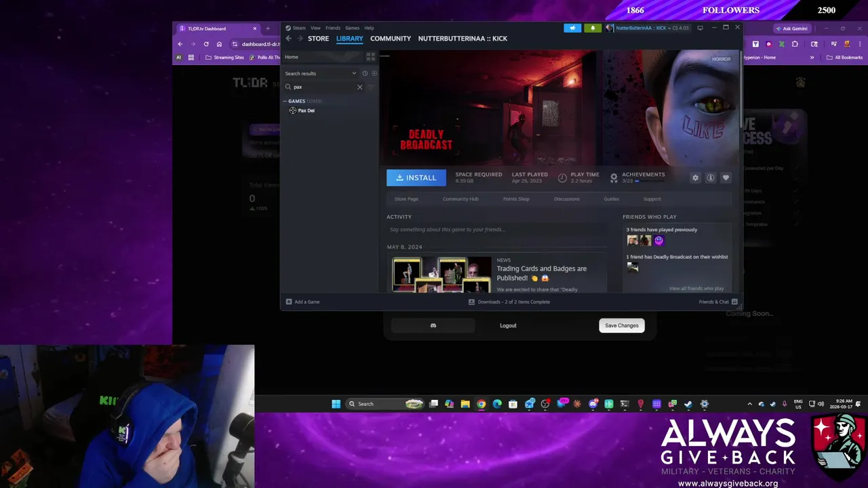The width and height of the screenshot is (868, 488).
Task: Switch to the STORE tab
Action: point(318,39)
